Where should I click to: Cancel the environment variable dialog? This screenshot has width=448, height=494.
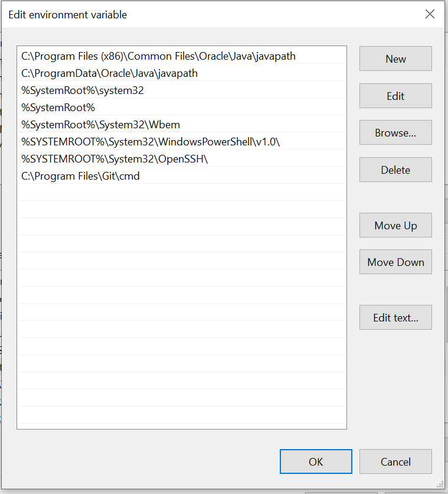tap(395, 462)
